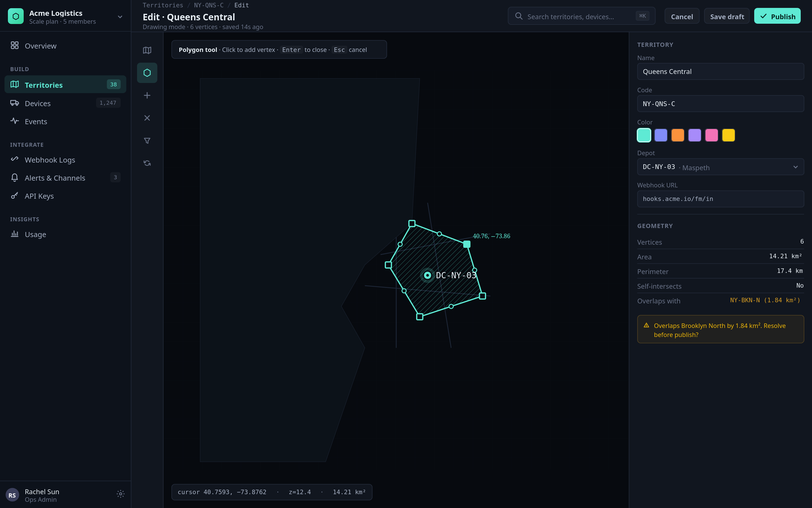Expand the Acme Logistics workspace switcher

tap(120, 17)
